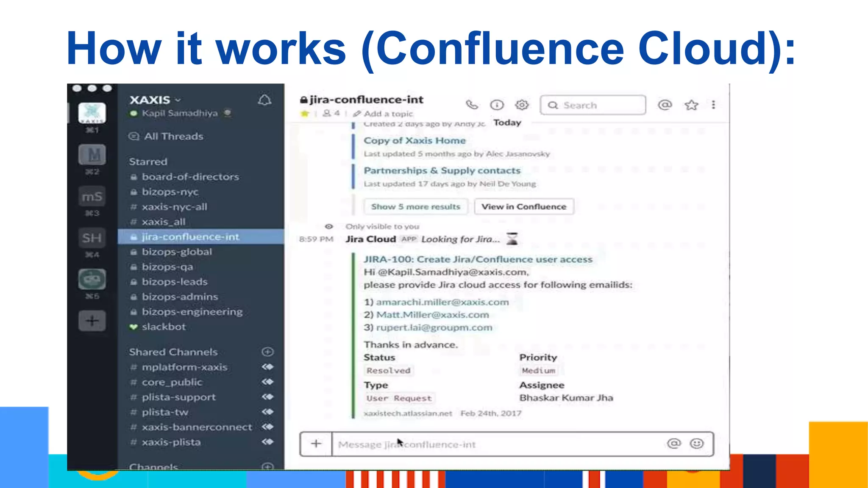Open All Threads in the sidebar
This screenshot has width=868, height=488.
(x=166, y=136)
